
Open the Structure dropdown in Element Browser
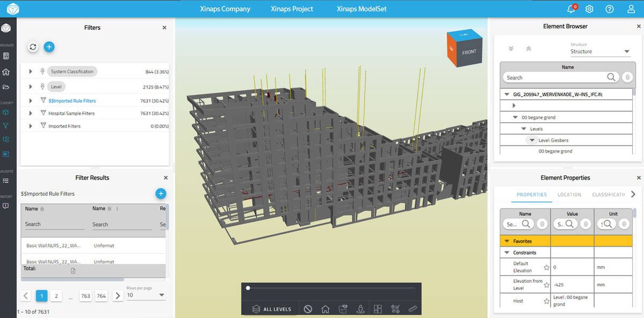coord(600,51)
